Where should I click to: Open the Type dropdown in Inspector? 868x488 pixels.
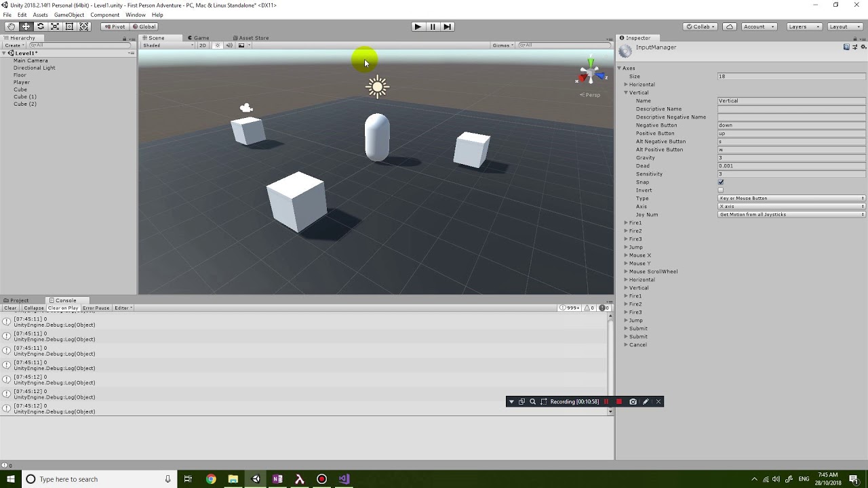(x=791, y=199)
